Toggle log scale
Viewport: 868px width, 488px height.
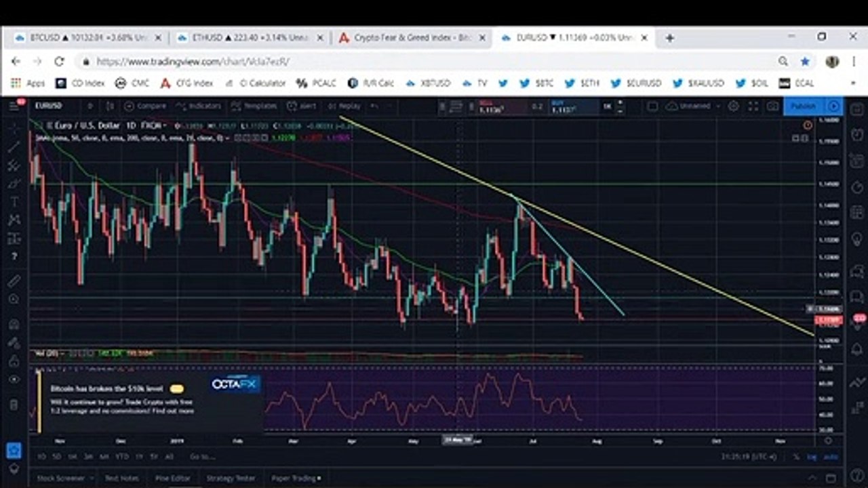click(812, 457)
